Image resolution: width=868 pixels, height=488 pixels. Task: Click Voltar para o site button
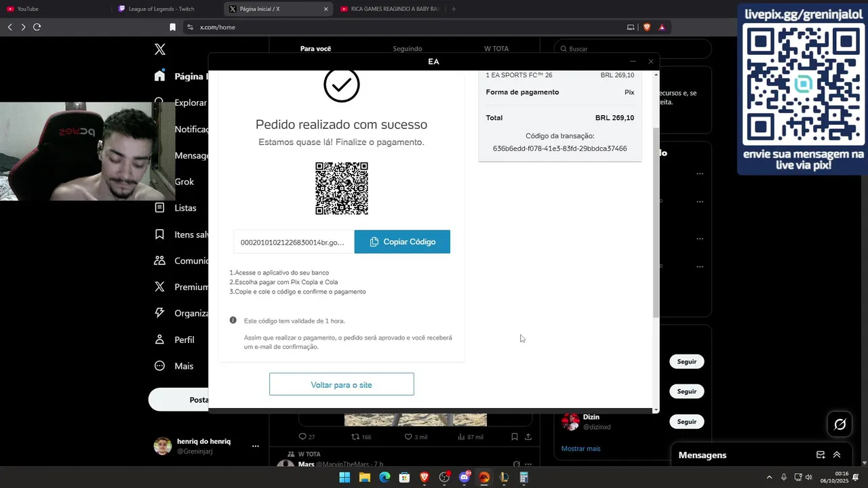pyautogui.click(x=341, y=384)
